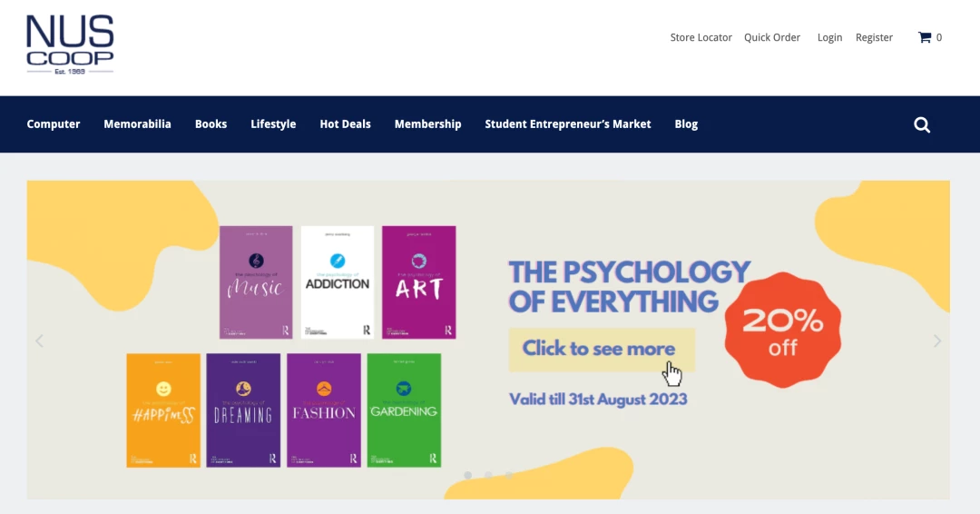The width and height of the screenshot is (980, 514).
Task: Click the NUS COOP logo
Action: (70, 44)
